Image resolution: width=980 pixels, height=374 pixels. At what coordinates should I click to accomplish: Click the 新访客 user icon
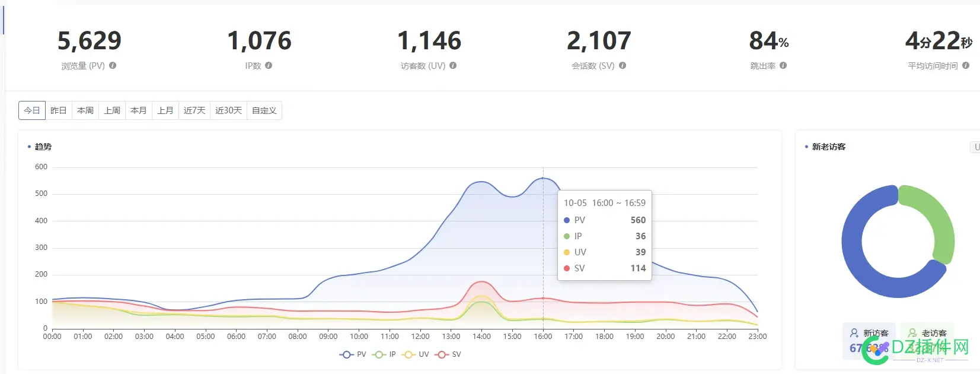pos(854,333)
